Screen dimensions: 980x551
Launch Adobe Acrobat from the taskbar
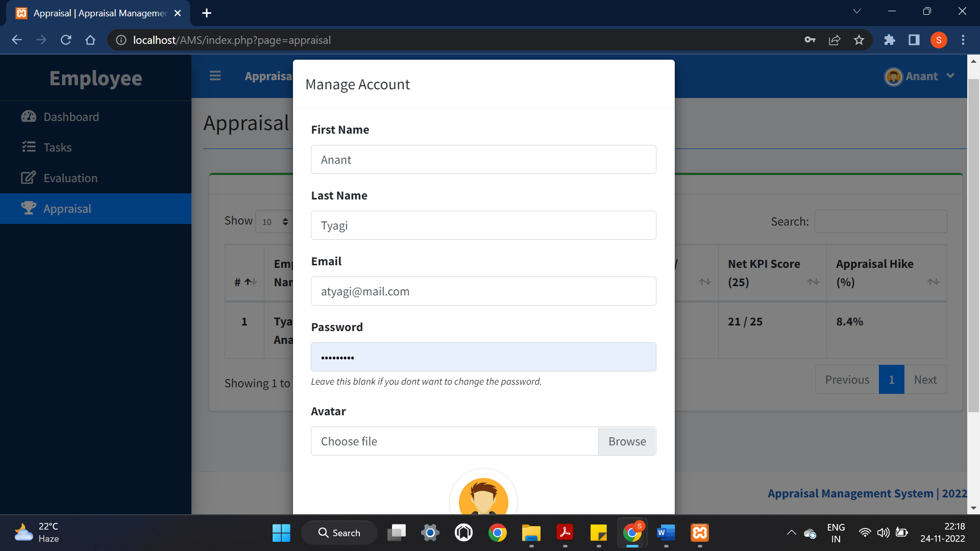click(565, 532)
